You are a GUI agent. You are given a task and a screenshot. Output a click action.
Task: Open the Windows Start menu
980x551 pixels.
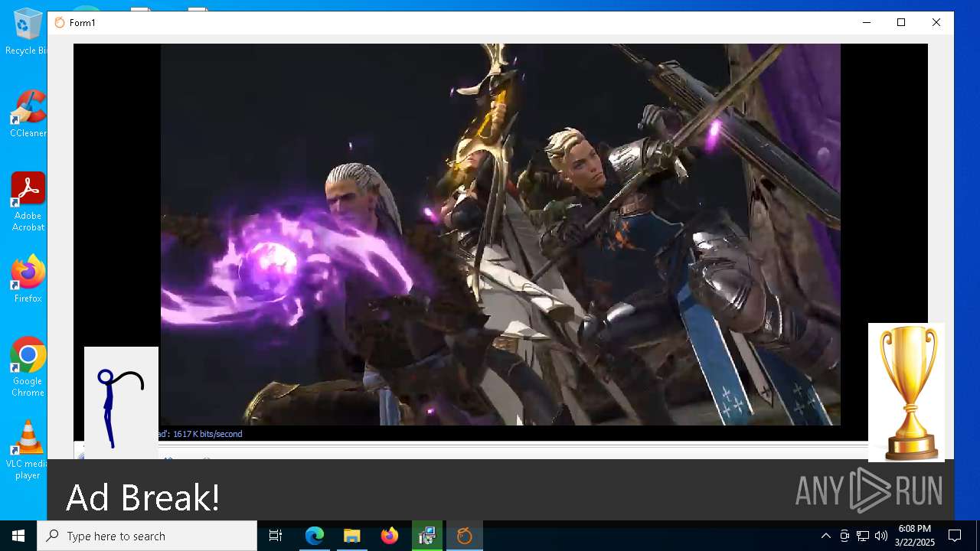coord(18,536)
